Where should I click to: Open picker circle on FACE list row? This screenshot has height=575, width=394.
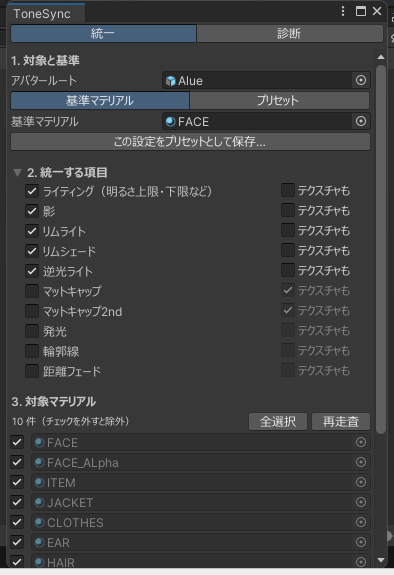coord(361,442)
